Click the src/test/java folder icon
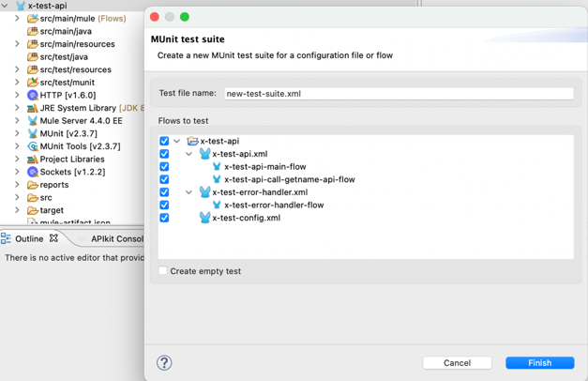Viewport: 588px width, 381px height. pyautogui.click(x=33, y=56)
